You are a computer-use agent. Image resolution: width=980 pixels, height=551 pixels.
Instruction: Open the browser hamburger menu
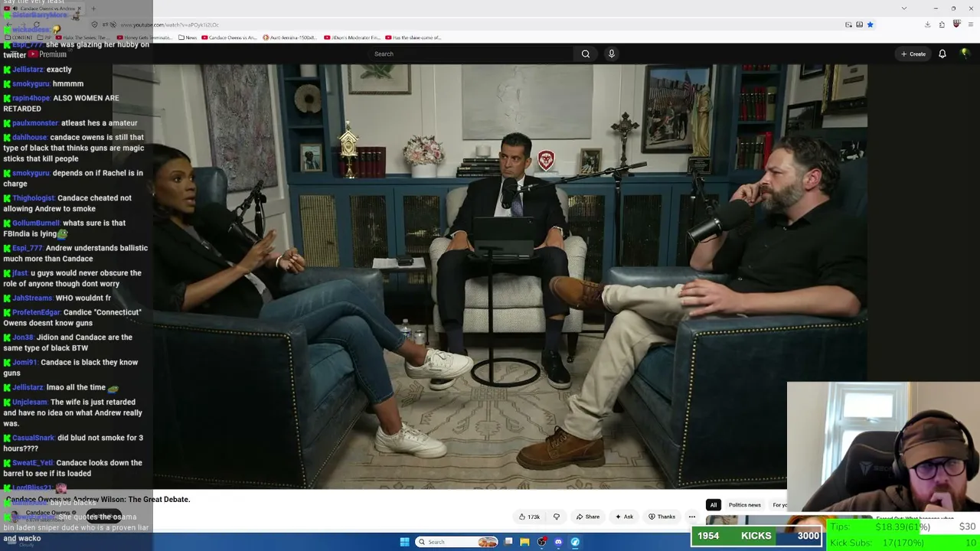point(970,24)
